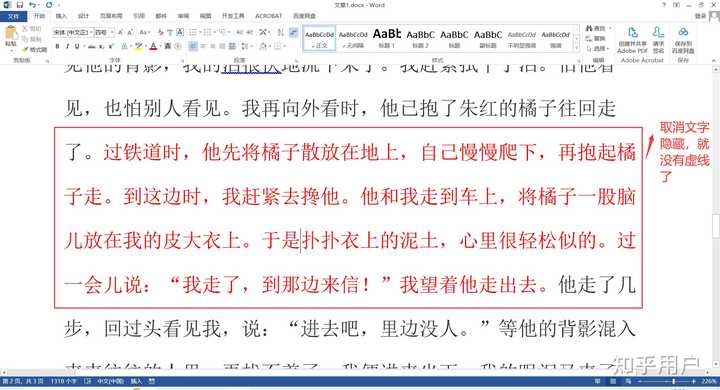Viewport: 720px width, 390px height.
Task: Expand the styles gallery more arrow
Action: pyautogui.click(x=577, y=48)
